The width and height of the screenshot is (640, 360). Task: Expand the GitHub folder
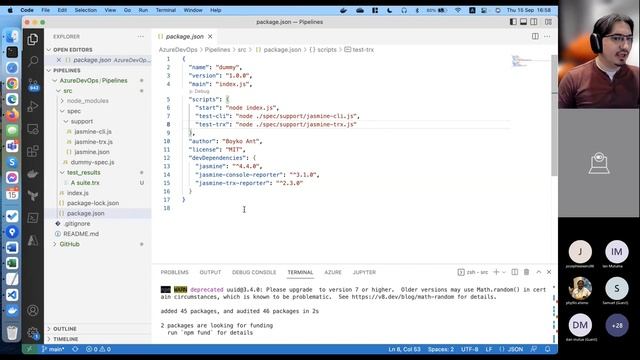coord(69,244)
